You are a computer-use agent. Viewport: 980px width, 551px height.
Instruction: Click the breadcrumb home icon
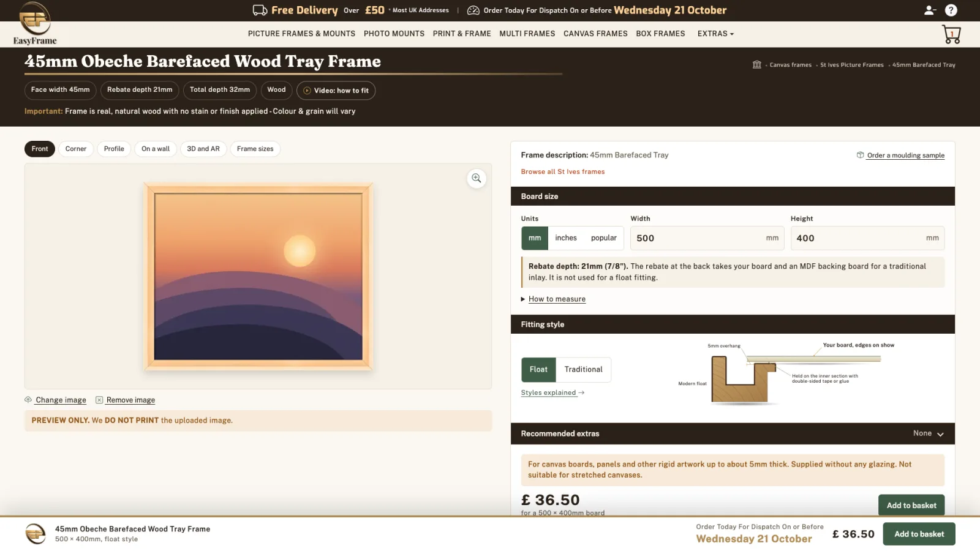click(x=757, y=65)
